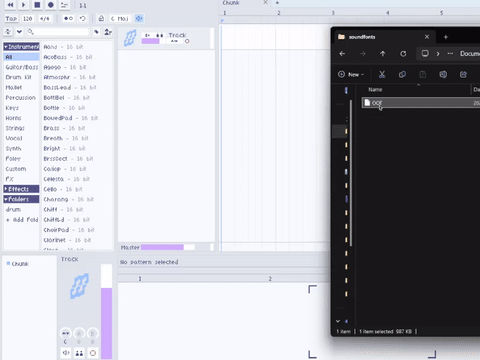
Task: Select the Synth category
Action: [21, 149]
